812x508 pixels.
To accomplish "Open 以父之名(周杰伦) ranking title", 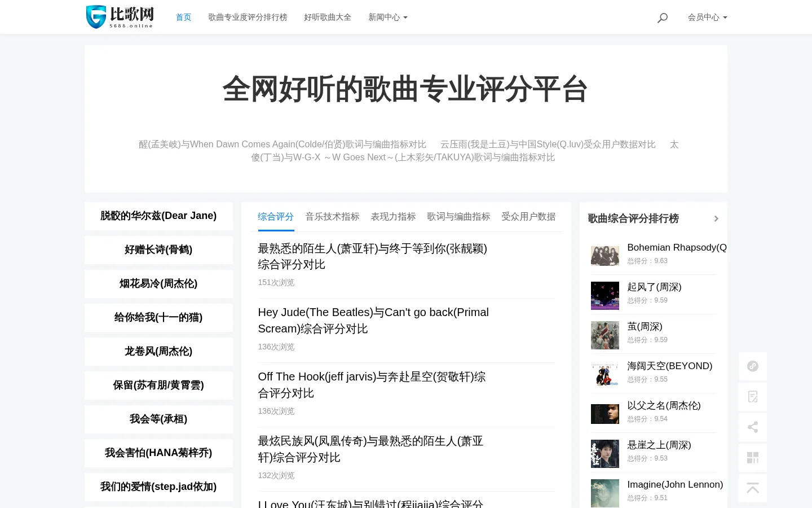I will point(664,406).
